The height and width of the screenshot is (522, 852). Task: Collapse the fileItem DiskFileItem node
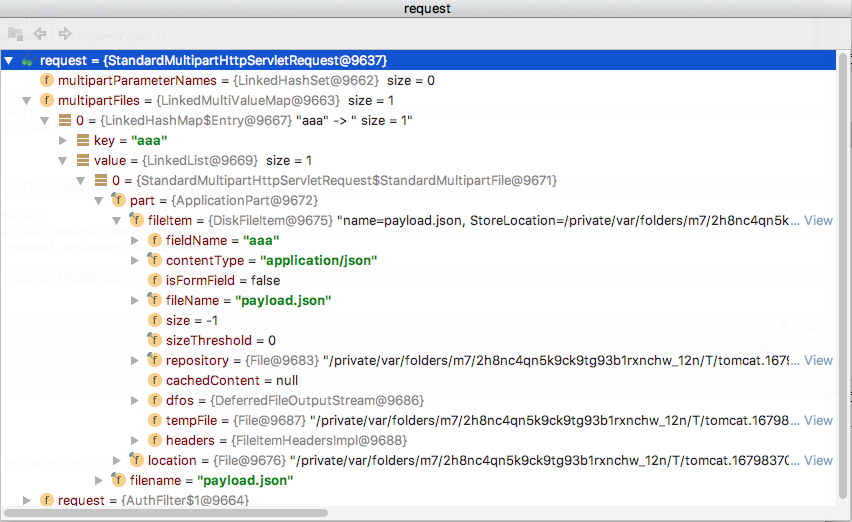tap(117, 221)
